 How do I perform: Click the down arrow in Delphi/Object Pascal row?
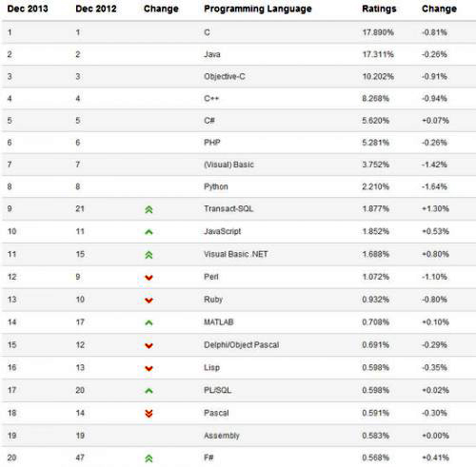pyautogui.click(x=149, y=345)
